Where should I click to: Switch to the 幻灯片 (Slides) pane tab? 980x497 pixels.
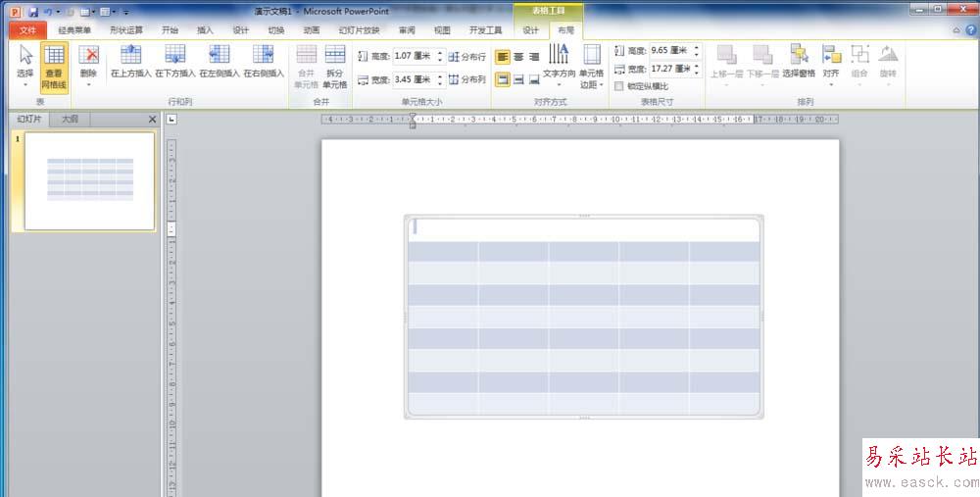(28, 119)
